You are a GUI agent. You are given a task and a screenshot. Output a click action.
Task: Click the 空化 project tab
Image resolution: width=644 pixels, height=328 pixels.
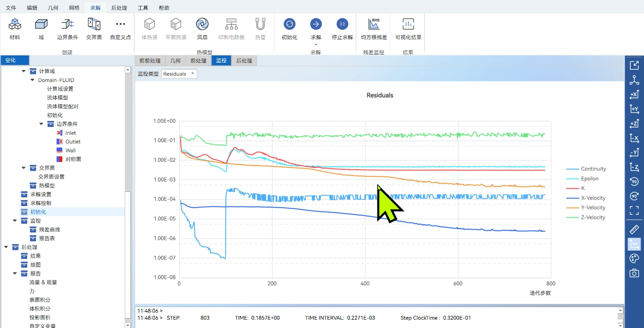coord(15,60)
